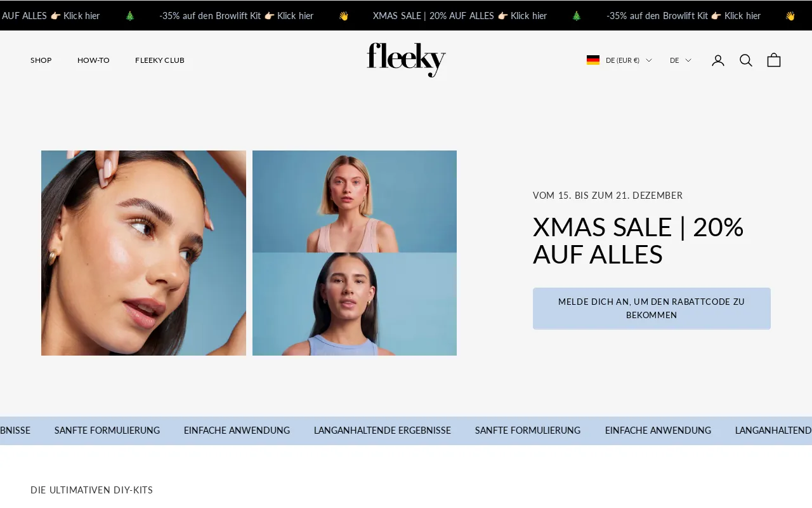The height and width of the screenshot is (508, 812).
Task: Click the German flag icon
Action: pos(593,60)
